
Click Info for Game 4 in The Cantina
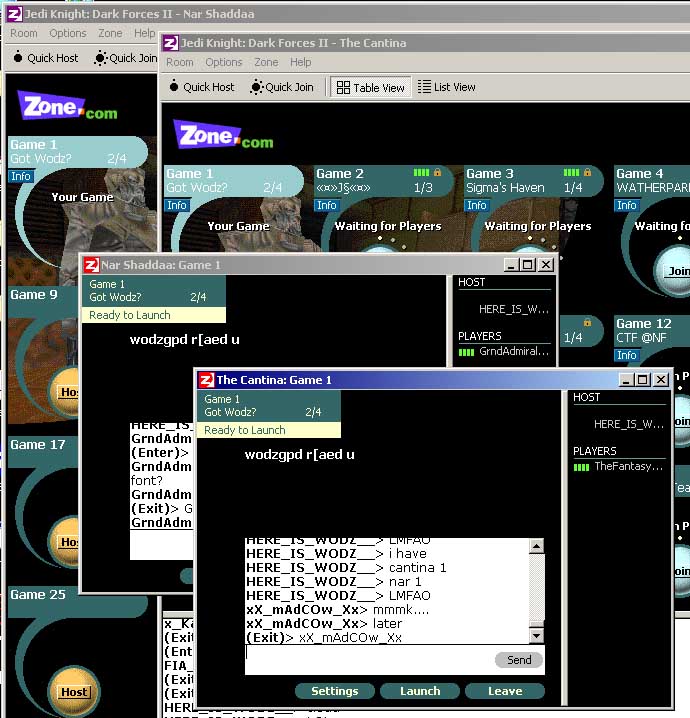[x=626, y=205]
